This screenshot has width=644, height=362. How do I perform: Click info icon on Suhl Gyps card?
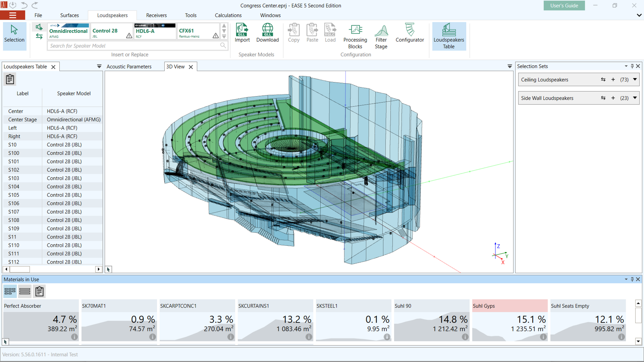pos(543,337)
